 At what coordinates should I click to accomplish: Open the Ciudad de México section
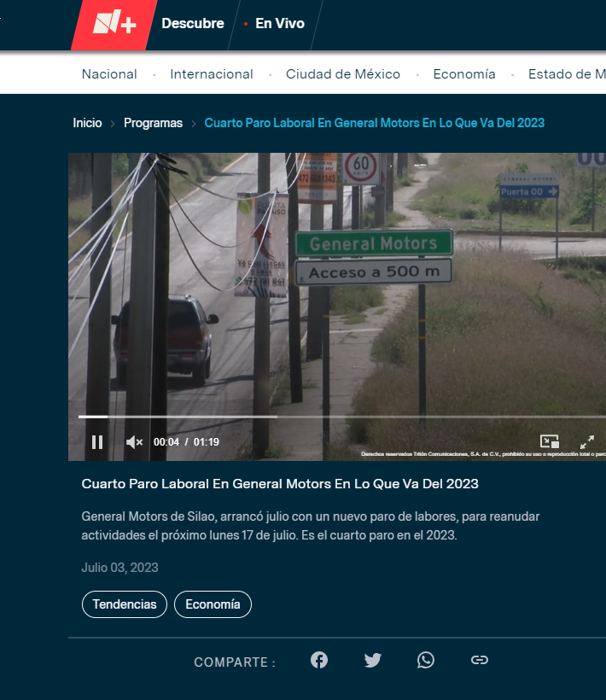coord(343,74)
